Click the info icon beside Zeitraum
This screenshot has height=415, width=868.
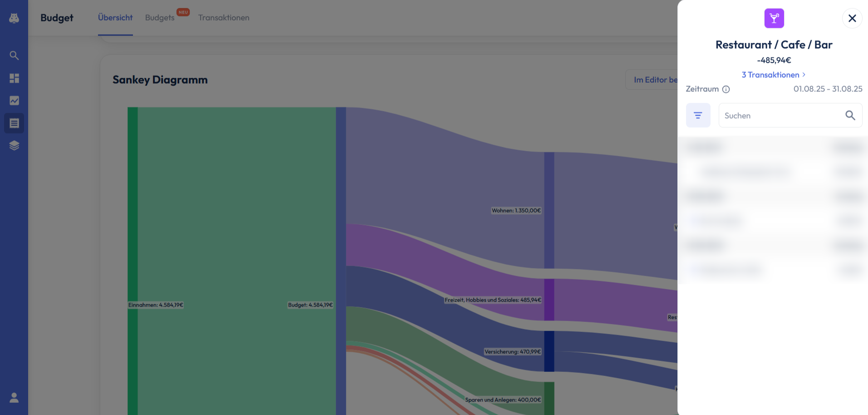pos(726,89)
